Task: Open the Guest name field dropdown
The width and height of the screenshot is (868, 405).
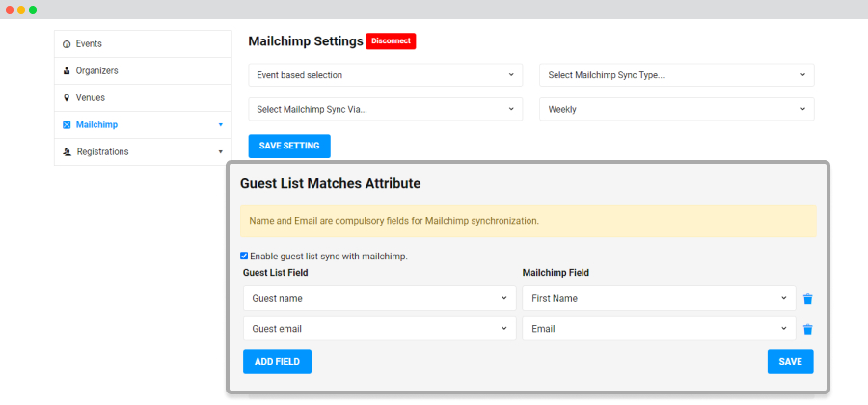Action: pyautogui.click(x=380, y=298)
